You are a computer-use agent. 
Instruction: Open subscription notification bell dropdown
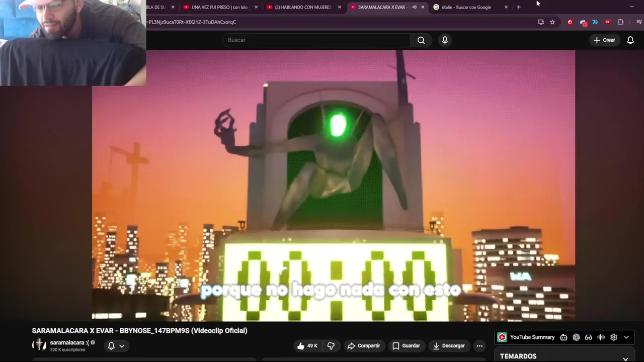tap(116, 346)
